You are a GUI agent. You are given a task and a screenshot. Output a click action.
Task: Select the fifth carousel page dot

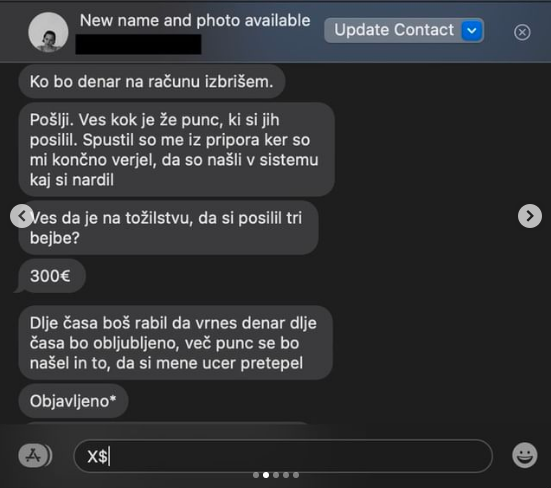pyautogui.click(x=296, y=475)
